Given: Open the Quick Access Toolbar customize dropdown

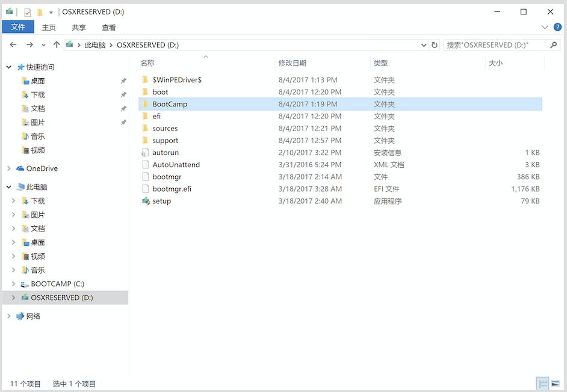Looking at the screenshot, I should tap(51, 11).
